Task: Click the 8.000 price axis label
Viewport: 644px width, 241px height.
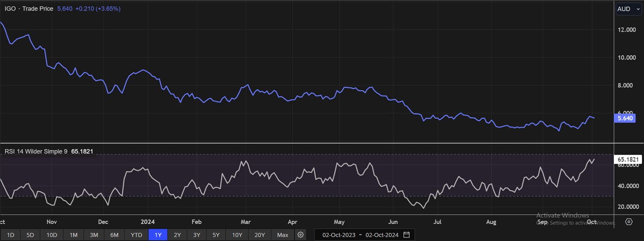Action: pos(625,86)
